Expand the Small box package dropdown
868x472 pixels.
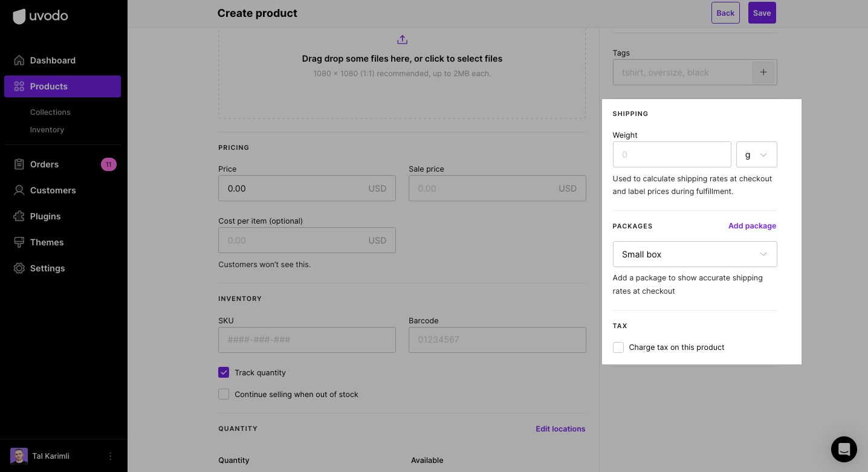[x=695, y=254]
